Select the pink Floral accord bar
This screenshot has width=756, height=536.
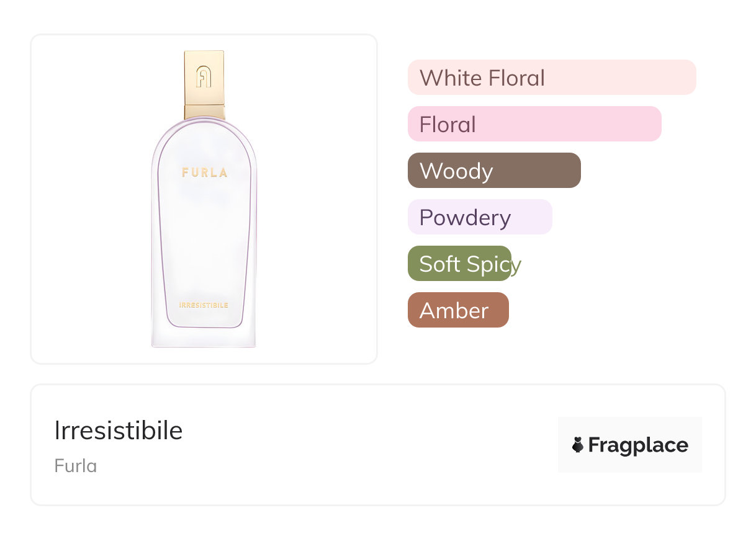click(x=534, y=124)
